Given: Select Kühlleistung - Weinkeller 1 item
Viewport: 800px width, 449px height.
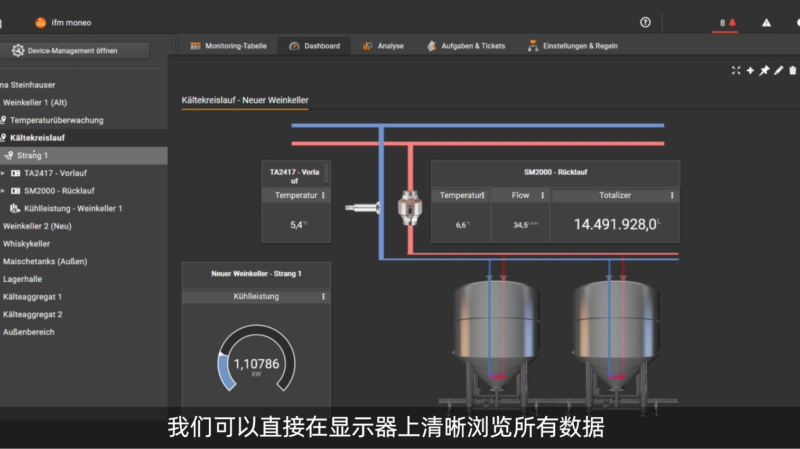Looking at the screenshot, I should [73, 208].
